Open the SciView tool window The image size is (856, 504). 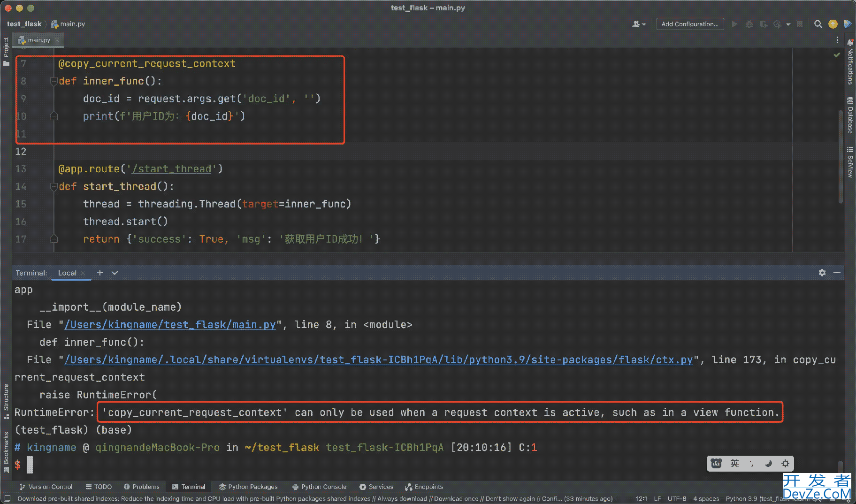point(850,162)
